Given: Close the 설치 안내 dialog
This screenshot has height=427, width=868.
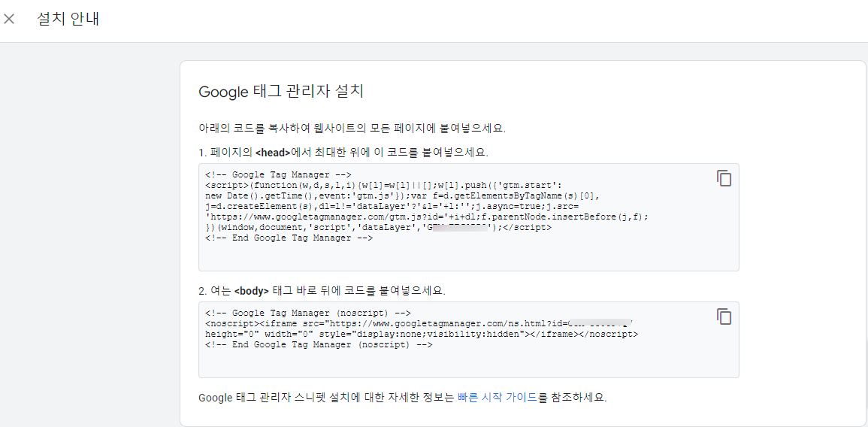Looking at the screenshot, I should 9,19.
